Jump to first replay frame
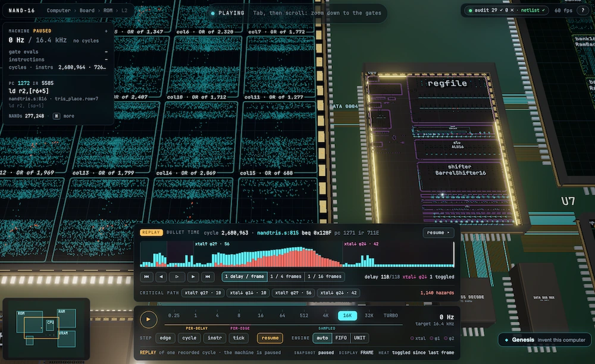This screenshot has width=595, height=364. pyautogui.click(x=146, y=277)
